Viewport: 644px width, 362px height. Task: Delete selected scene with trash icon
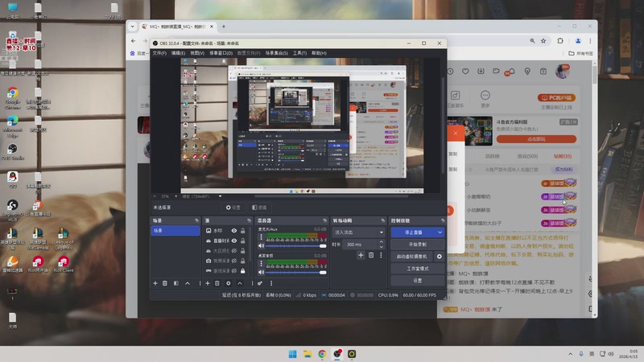click(165, 283)
